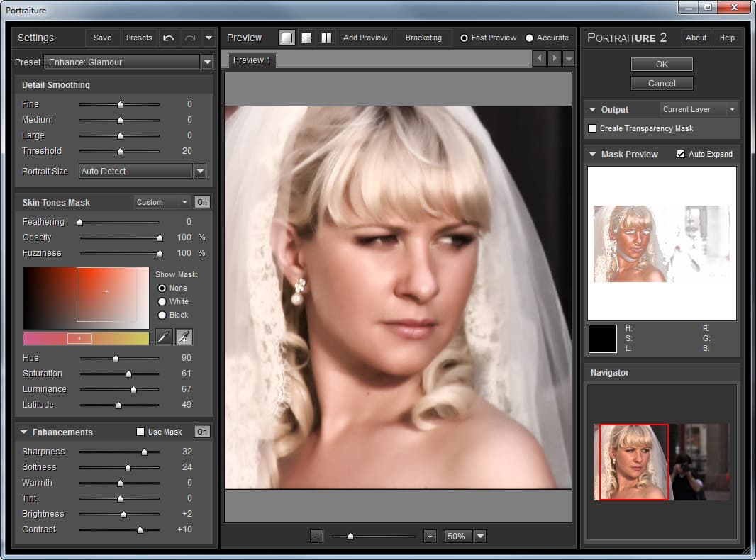This screenshot has height=560, width=756.
Task: Click the redo arrow icon
Action: point(189,38)
